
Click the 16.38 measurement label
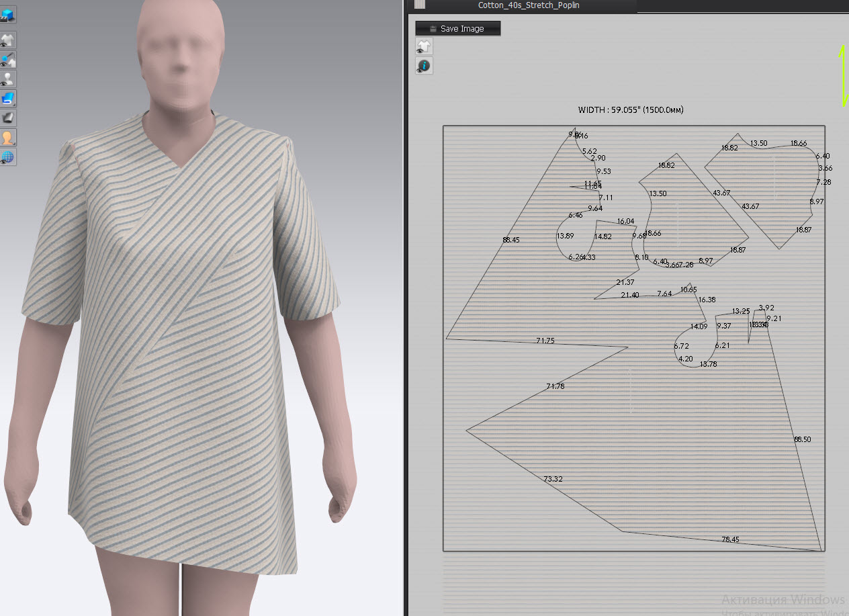[x=707, y=300]
